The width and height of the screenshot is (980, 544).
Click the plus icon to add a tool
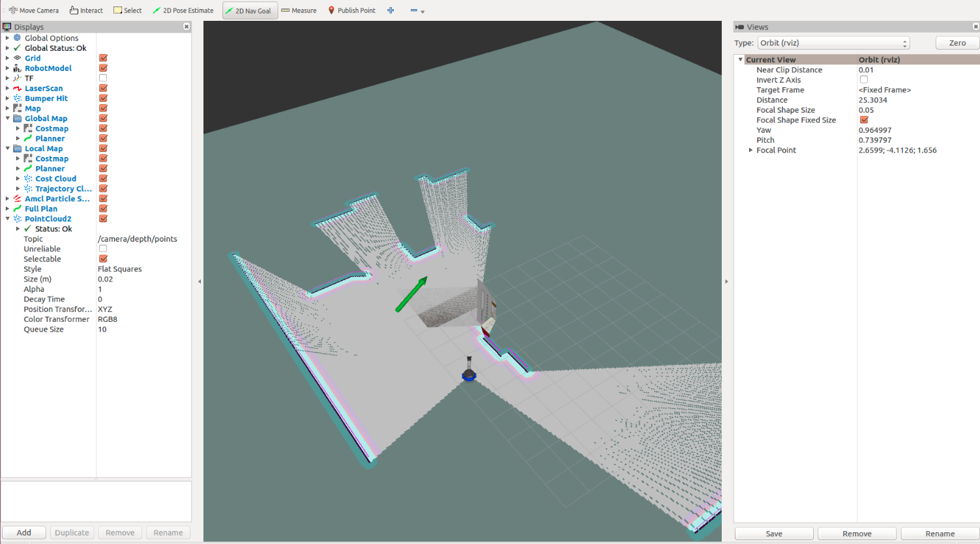tap(391, 10)
